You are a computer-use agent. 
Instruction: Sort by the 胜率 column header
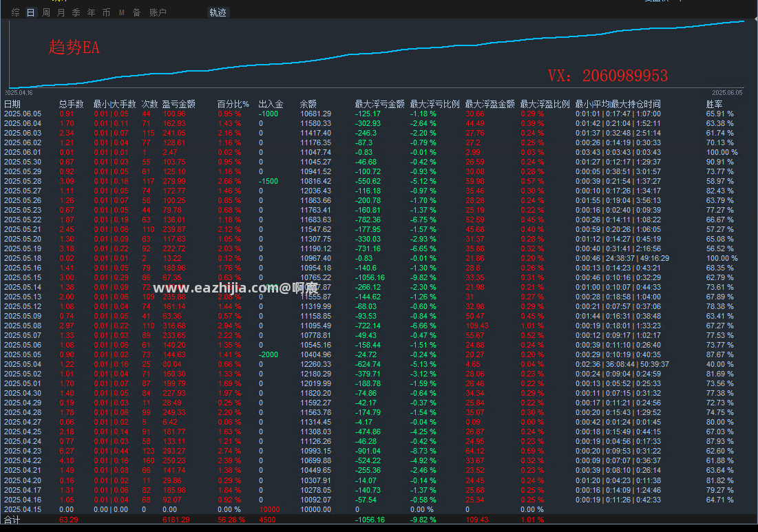[x=714, y=104]
